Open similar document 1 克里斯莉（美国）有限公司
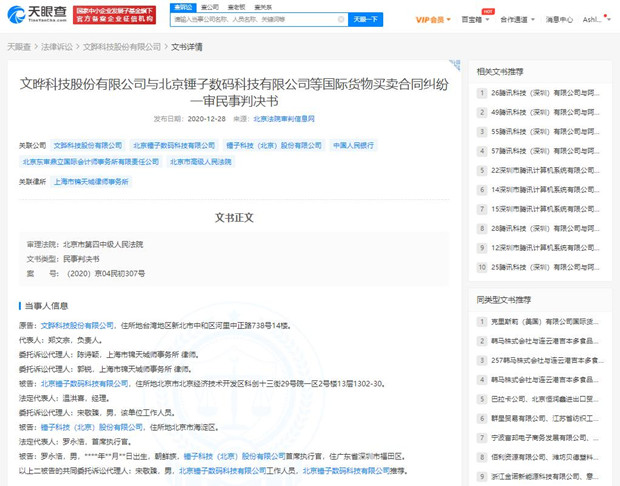The height and width of the screenshot is (486, 620). pyautogui.click(x=540, y=321)
